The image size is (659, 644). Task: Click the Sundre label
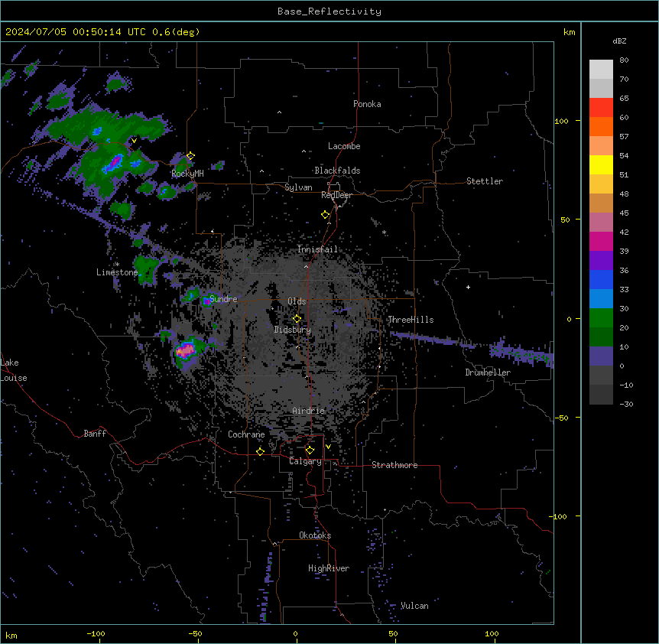[x=223, y=299]
